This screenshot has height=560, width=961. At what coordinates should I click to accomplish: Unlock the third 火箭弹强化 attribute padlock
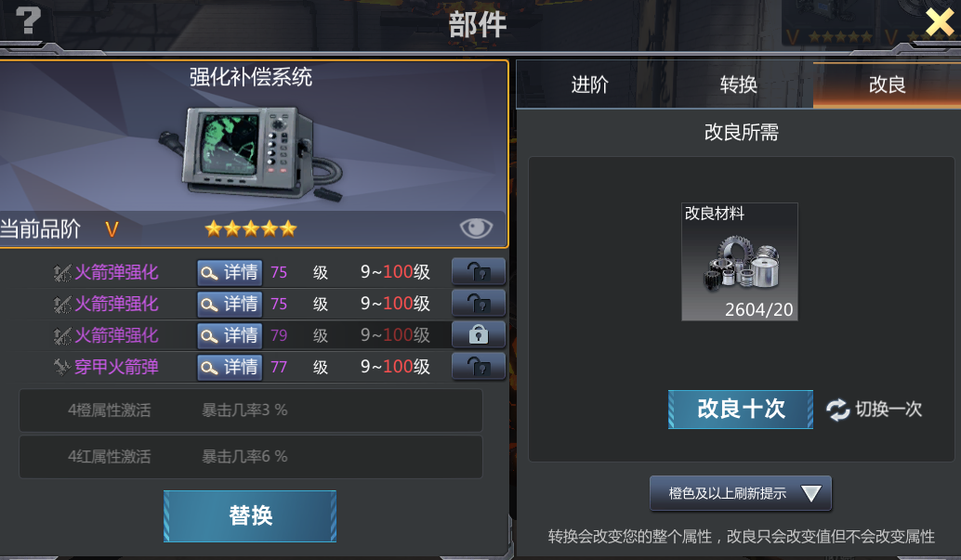coord(479,335)
